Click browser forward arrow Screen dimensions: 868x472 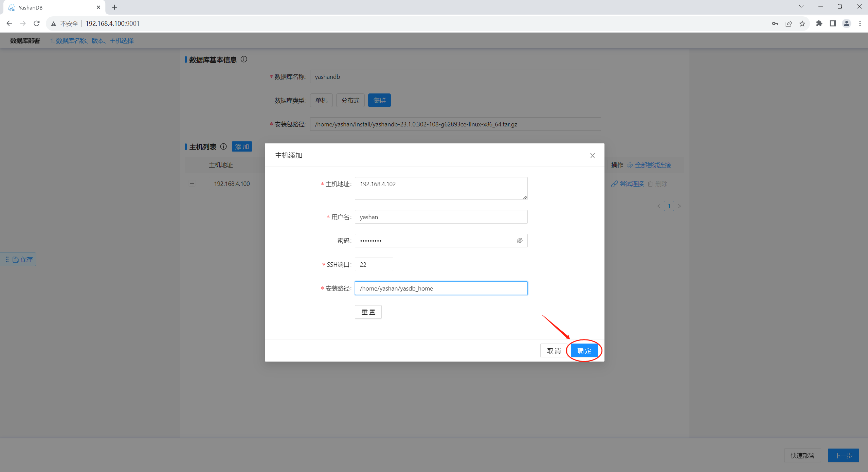23,23
